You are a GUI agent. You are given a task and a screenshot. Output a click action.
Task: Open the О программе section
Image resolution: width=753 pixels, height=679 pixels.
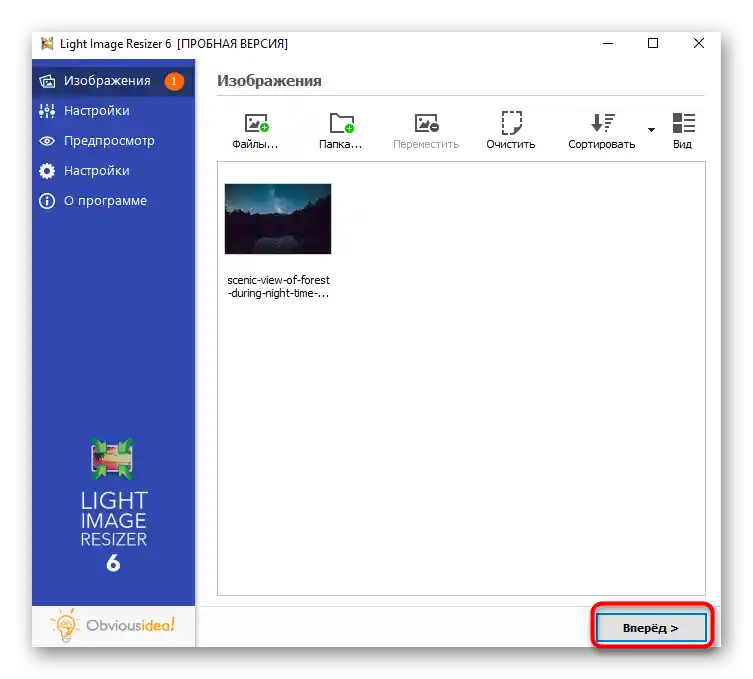(113, 201)
